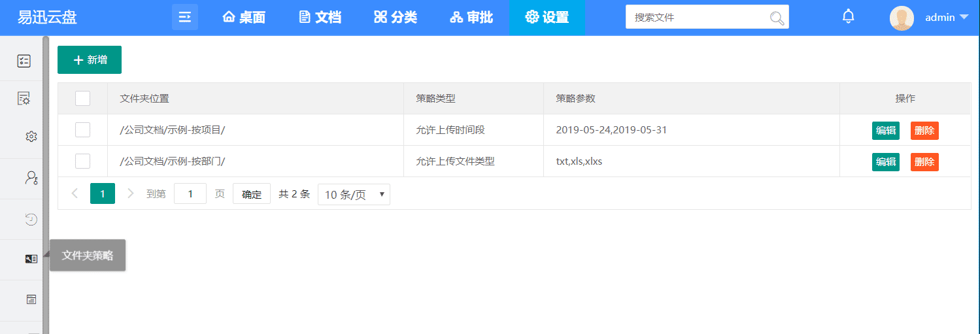The image size is (980, 334).
Task: Click the search magnifier icon
Action: pos(777,18)
